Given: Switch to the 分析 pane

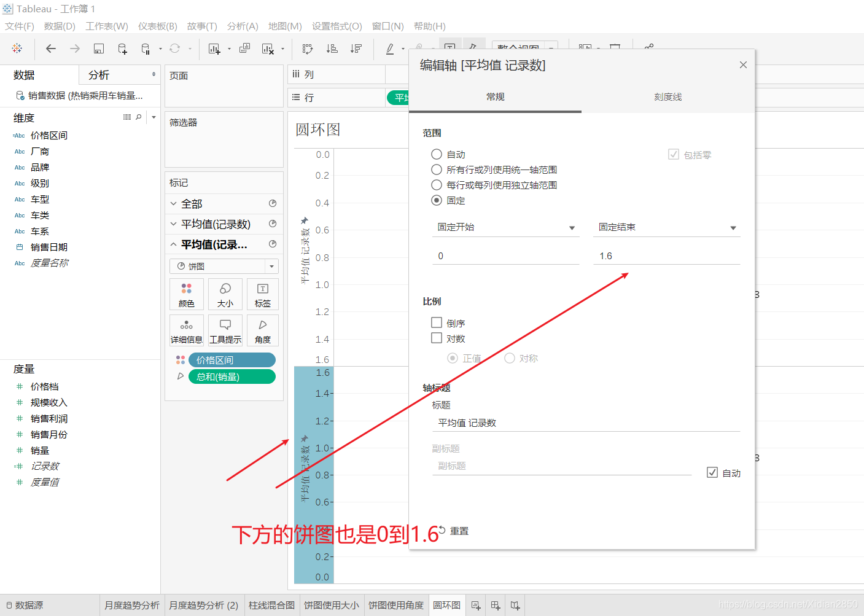Looking at the screenshot, I should pos(99,75).
